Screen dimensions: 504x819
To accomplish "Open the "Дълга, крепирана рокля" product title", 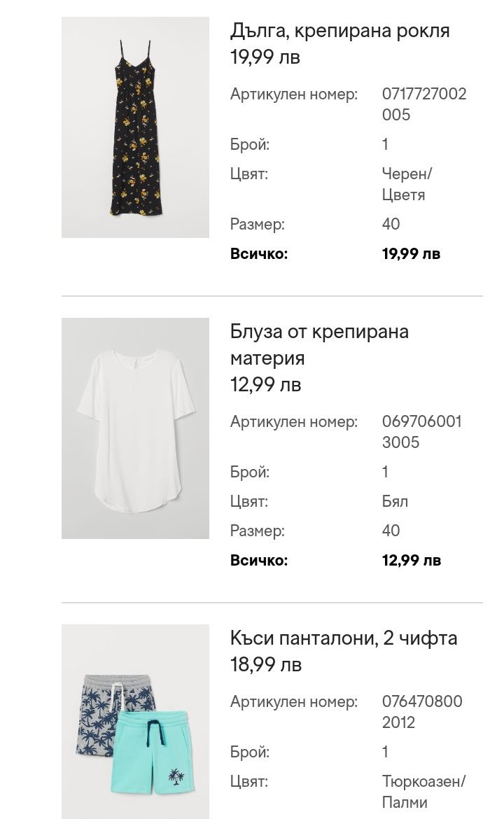I will 339,31.
